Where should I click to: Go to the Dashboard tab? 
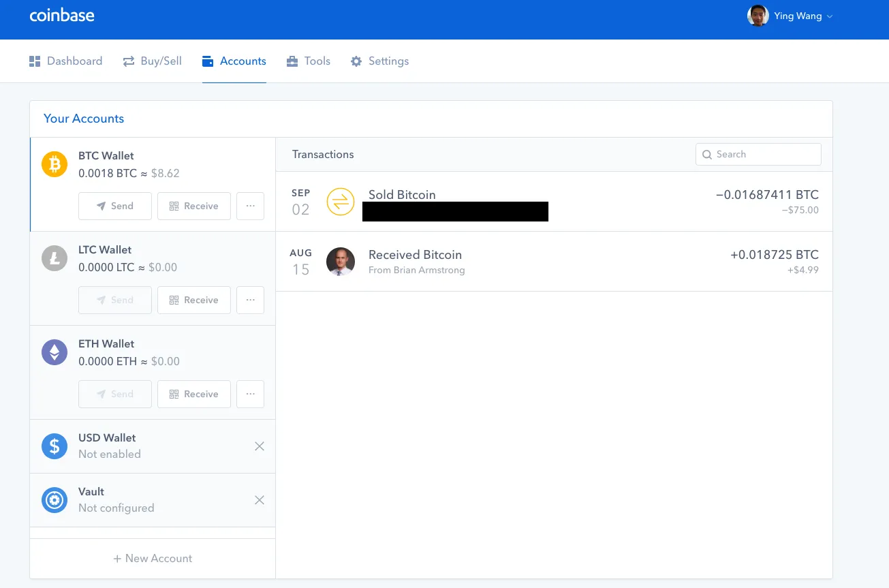[66, 61]
